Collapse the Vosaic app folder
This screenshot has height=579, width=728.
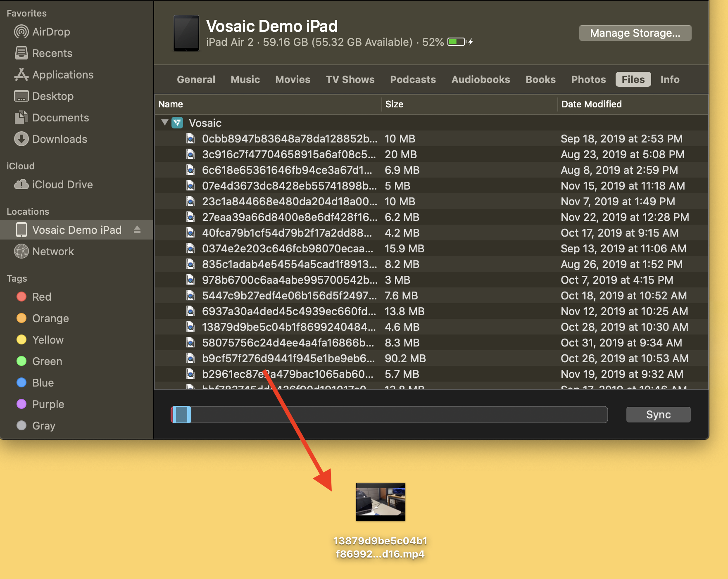tap(164, 123)
